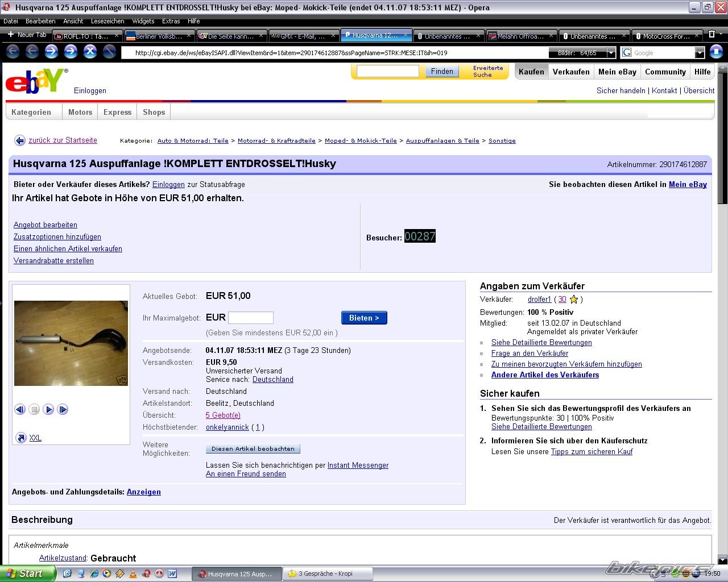The width and height of the screenshot is (728, 582).
Task: Click the Windows Start button
Action: click(27, 573)
